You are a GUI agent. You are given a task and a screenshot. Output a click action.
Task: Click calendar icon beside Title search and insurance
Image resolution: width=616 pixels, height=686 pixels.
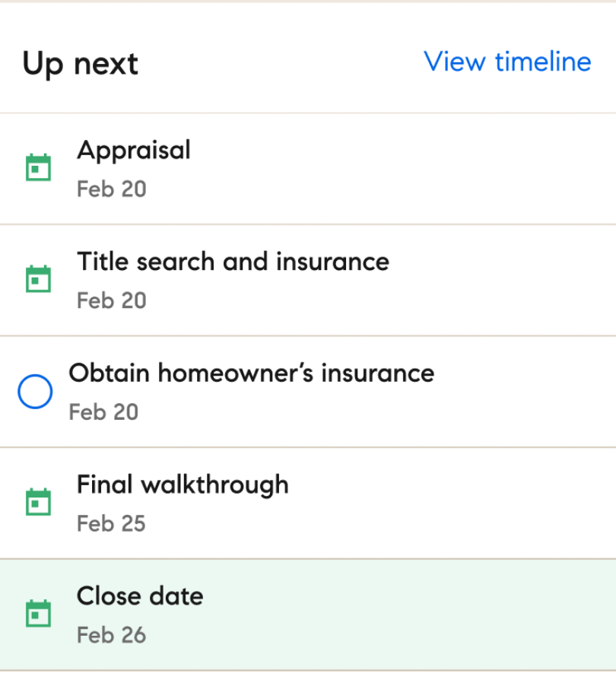39,279
